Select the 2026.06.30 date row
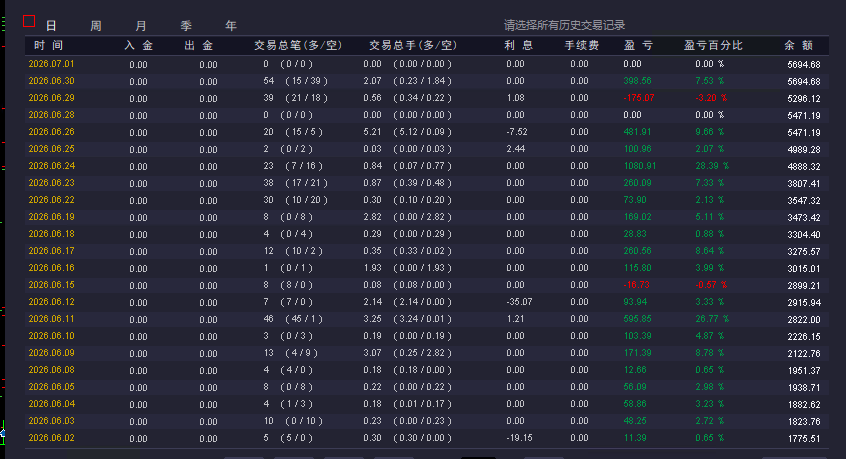 click(427, 81)
